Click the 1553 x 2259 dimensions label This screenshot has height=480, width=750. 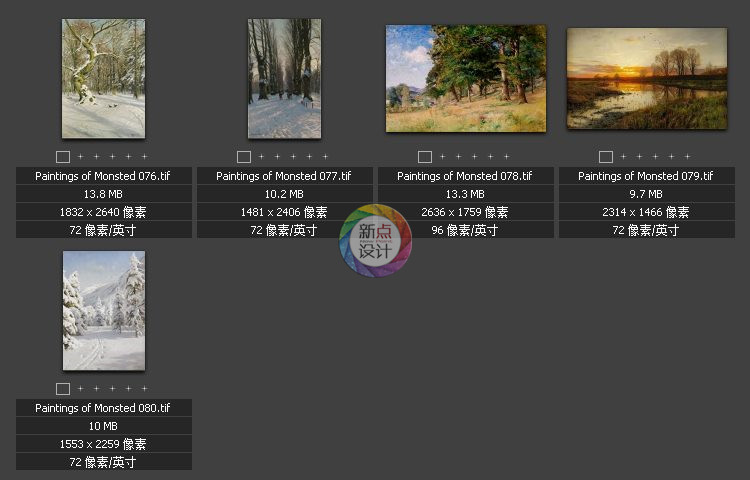pyautogui.click(x=103, y=444)
